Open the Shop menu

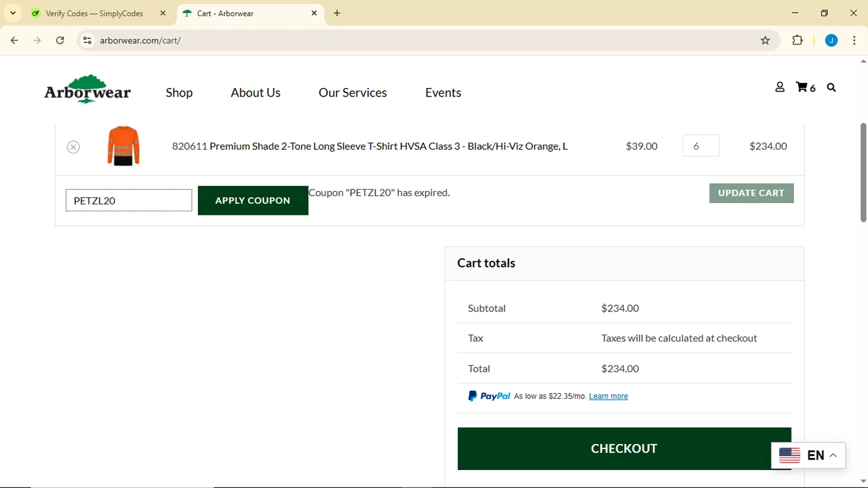pyautogui.click(x=179, y=93)
